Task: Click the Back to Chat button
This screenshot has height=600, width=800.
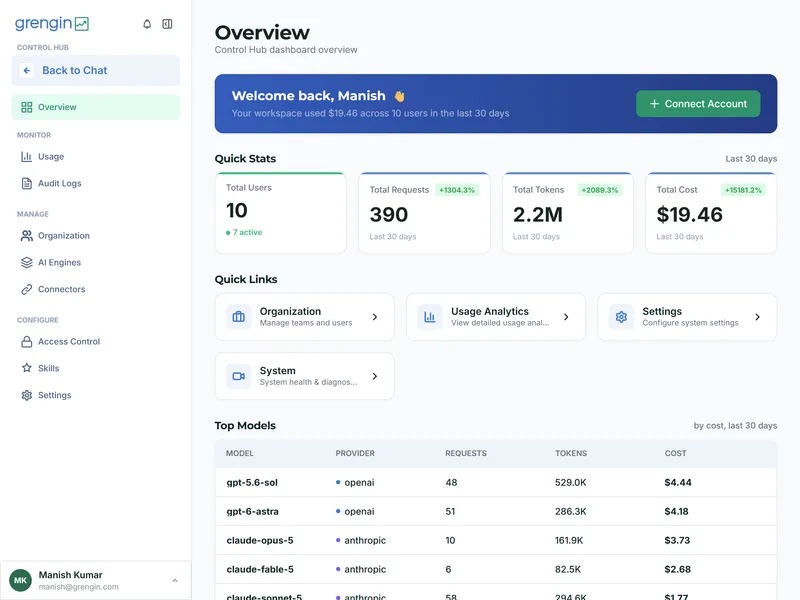Action: (95, 70)
